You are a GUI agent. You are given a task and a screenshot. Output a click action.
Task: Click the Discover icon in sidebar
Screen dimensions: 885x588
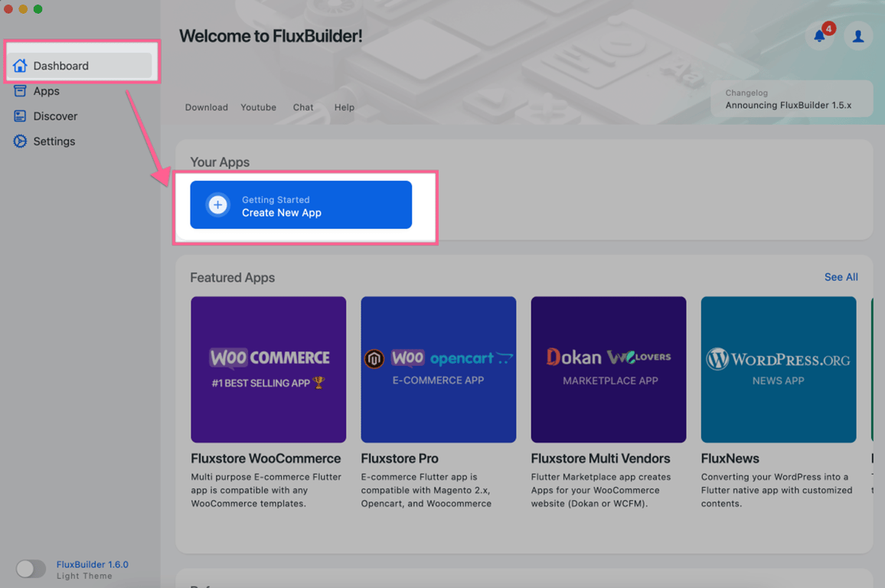tap(21, 116)
